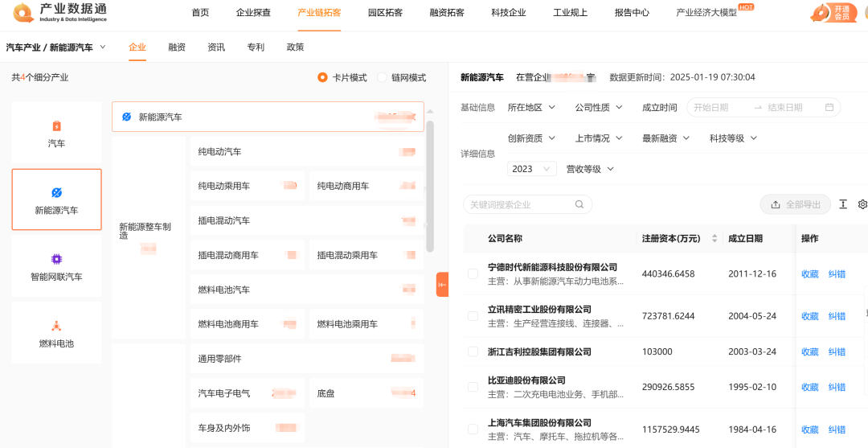Open table settings gear icon

862,204
